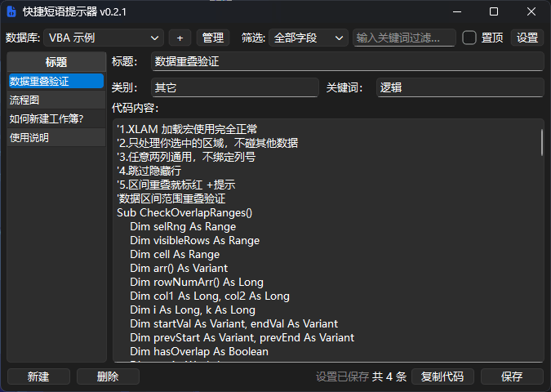Click the 共 4 条 count text

pyautogui.click(x=389, y=376)
